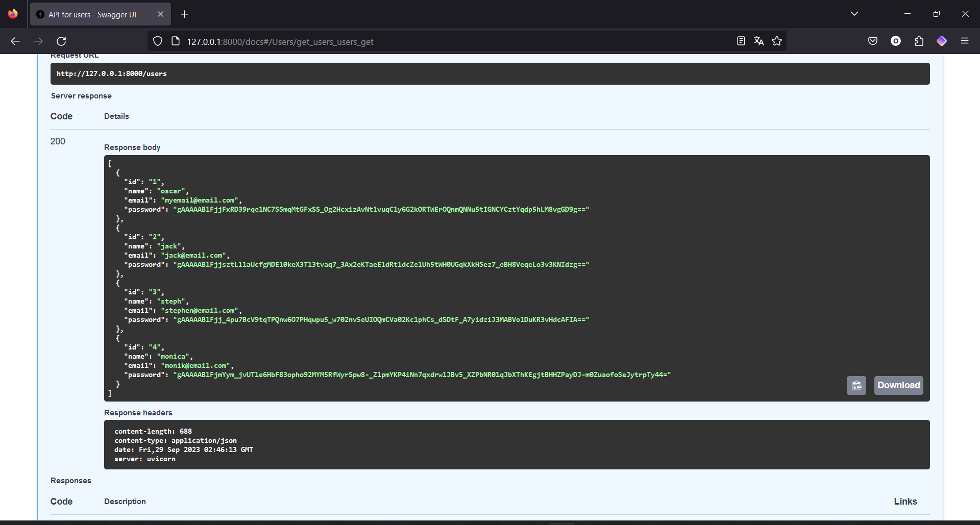Screen dimensions: 980x525
Task: Click the purple diamond extension icon
Action: [942, 41]
